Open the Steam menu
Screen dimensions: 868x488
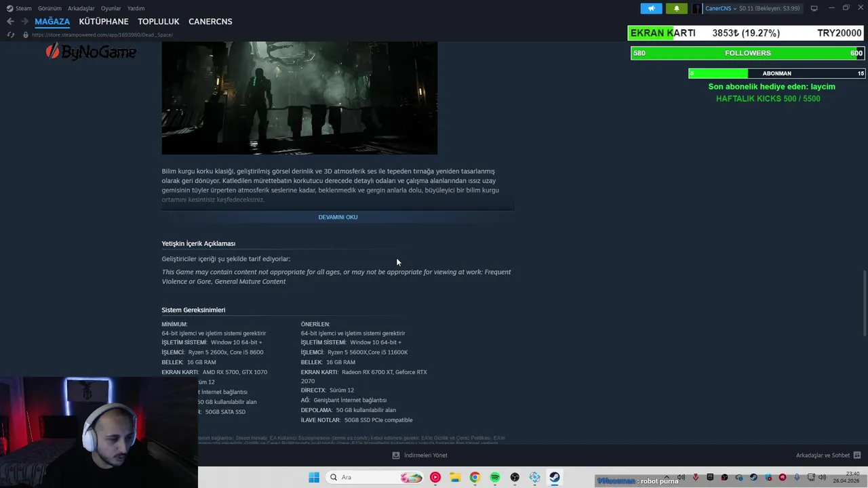pos(24,8)
